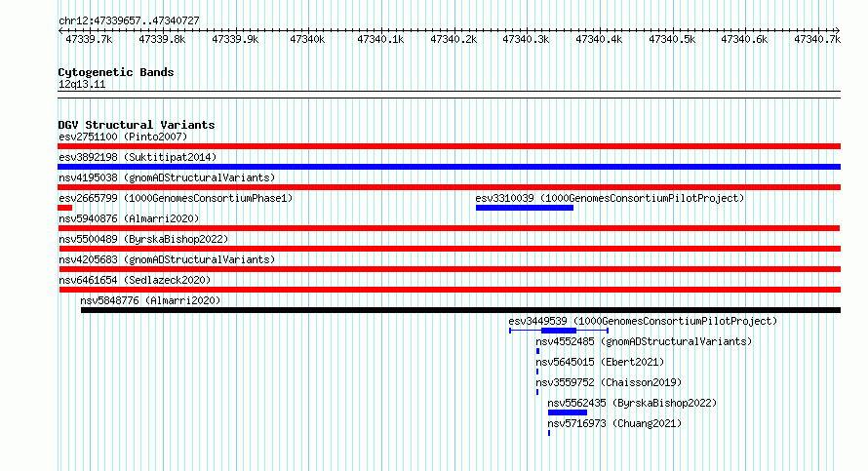Select the red bar under nsv4195038
Viewport: 868px width, 471px height.
click(449, 187)
